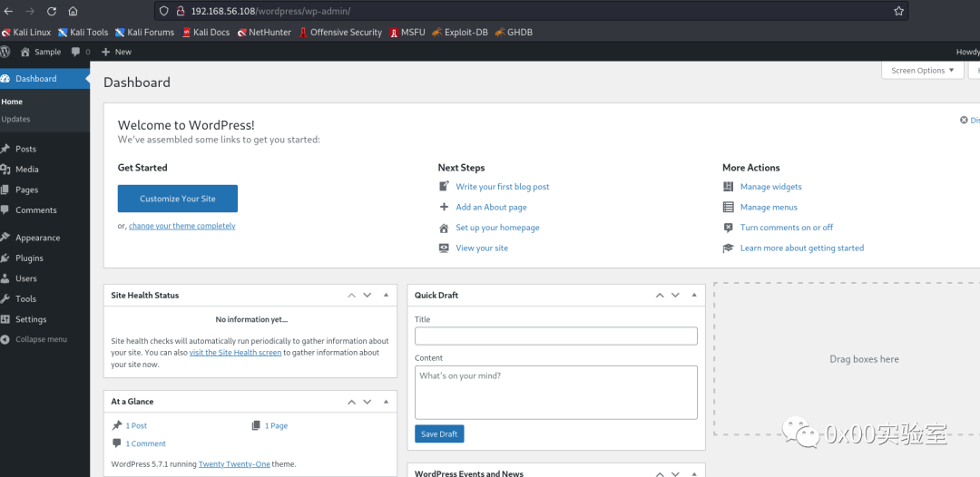Image resolution: width=980 pixels, height=477 pixels.
Task: Click the house icon beside Set up homepage
Action: coord(445,228)
